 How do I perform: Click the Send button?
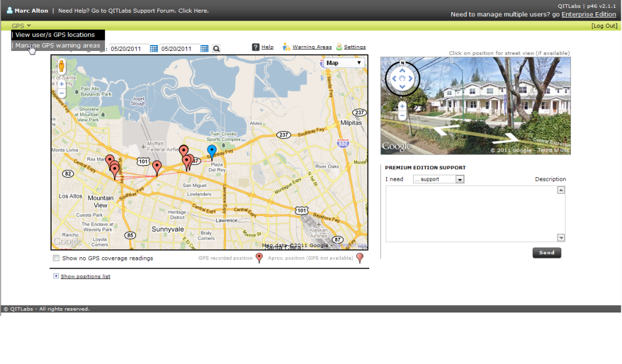[546, 253]
